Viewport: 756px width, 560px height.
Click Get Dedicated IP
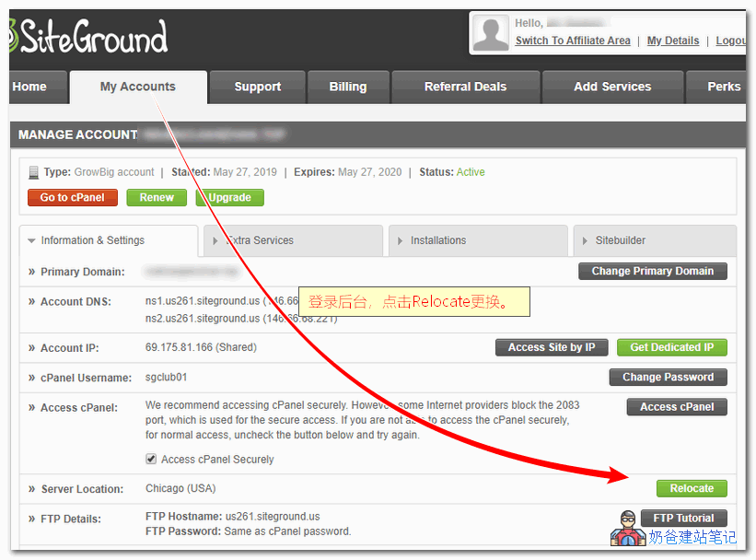pyautogui.click(x=671, y=347)
